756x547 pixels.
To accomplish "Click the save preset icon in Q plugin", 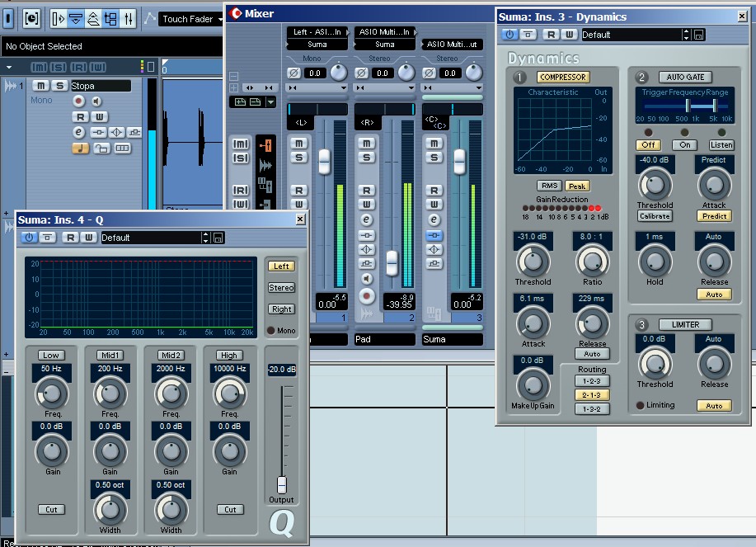I will 218,238.
